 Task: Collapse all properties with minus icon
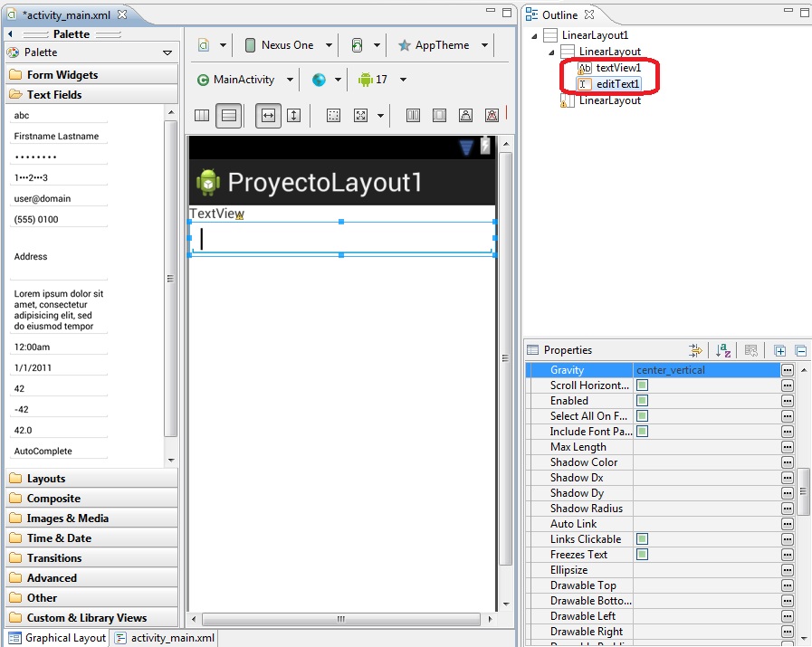coord(800,351)
